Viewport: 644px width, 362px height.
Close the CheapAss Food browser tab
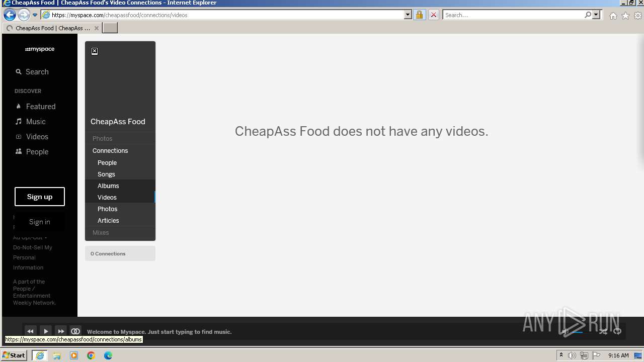point(97,28)
